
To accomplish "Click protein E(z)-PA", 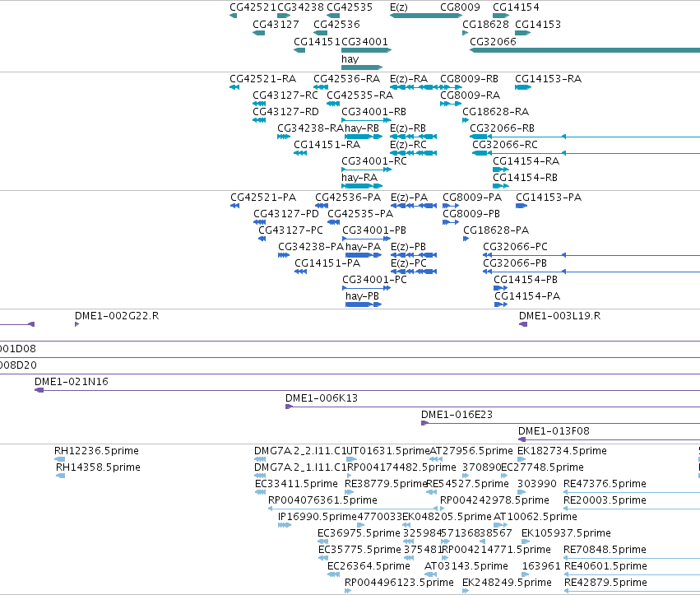I will [409, 198].
